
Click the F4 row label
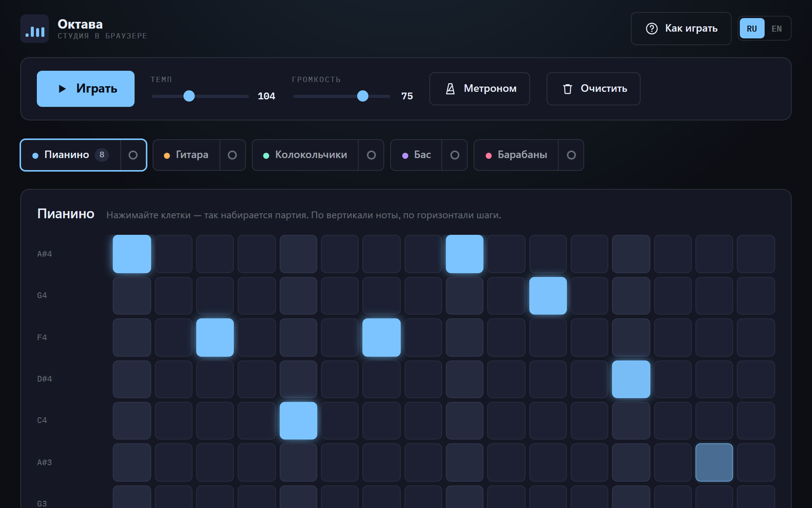42,338
